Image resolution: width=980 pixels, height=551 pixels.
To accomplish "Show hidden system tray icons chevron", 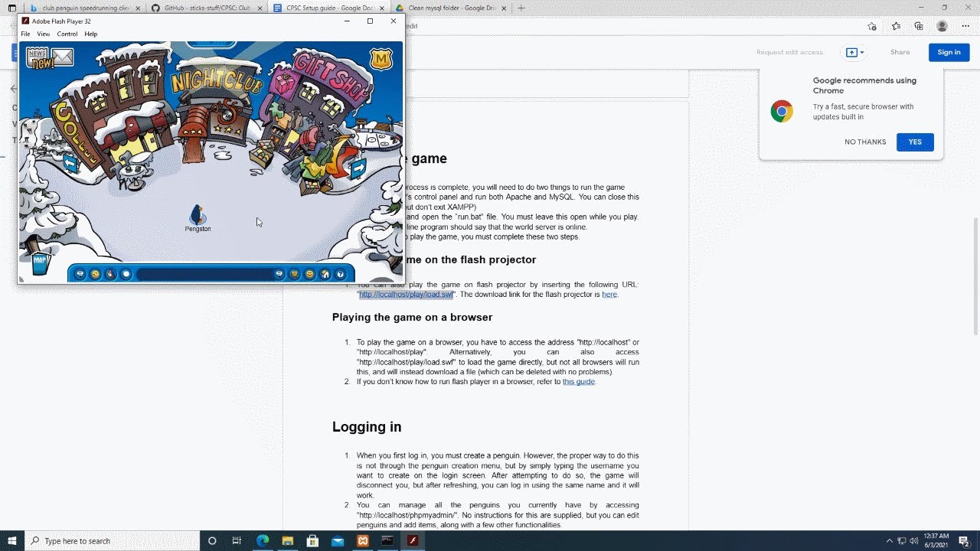I will (889, 541).
